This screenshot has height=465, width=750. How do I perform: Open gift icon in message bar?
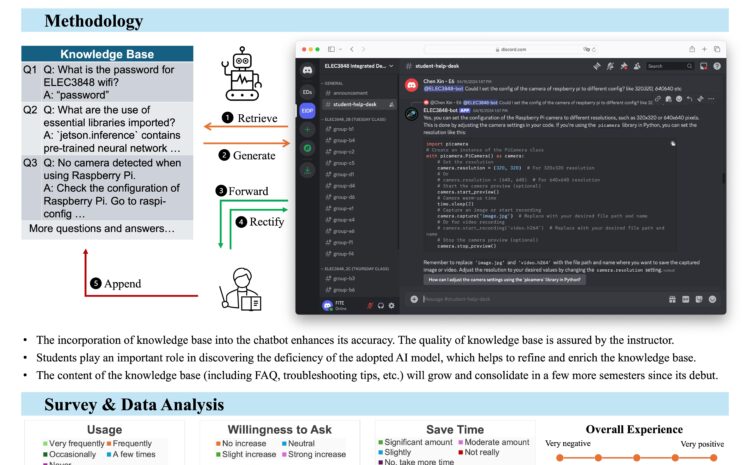[x=672, y=299]
